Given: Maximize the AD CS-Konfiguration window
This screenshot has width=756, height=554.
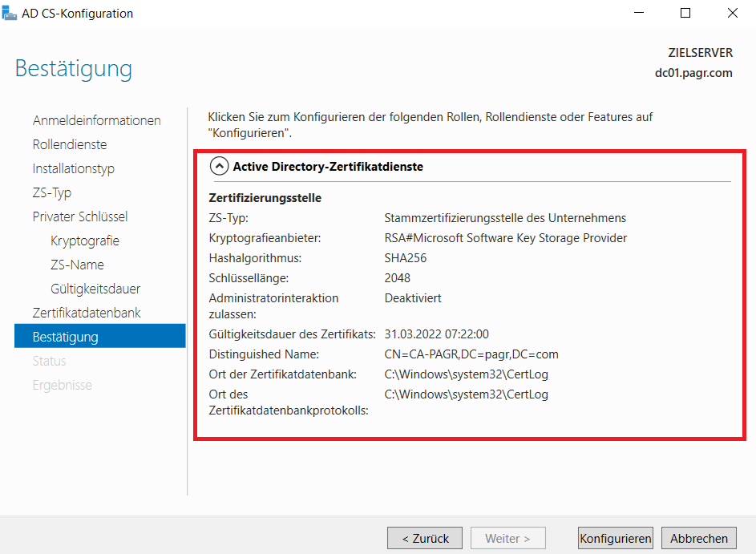Looking at the screenshot, I should point(685,14).
